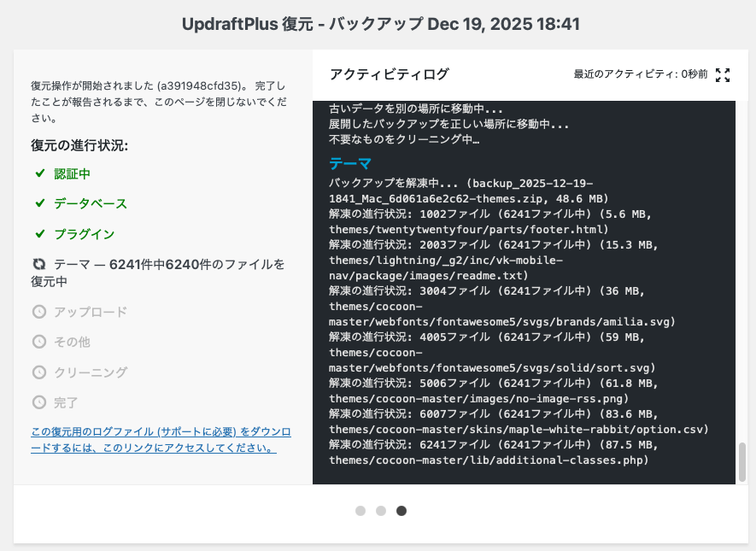The height and width of the screenshot is (551, 756).
Task: Click the fullscreen expand icon in activity log
Action: [723, 75]
